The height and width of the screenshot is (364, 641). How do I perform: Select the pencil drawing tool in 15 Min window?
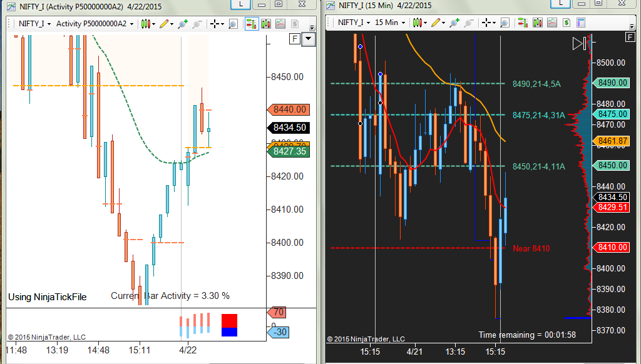[436, 23]
